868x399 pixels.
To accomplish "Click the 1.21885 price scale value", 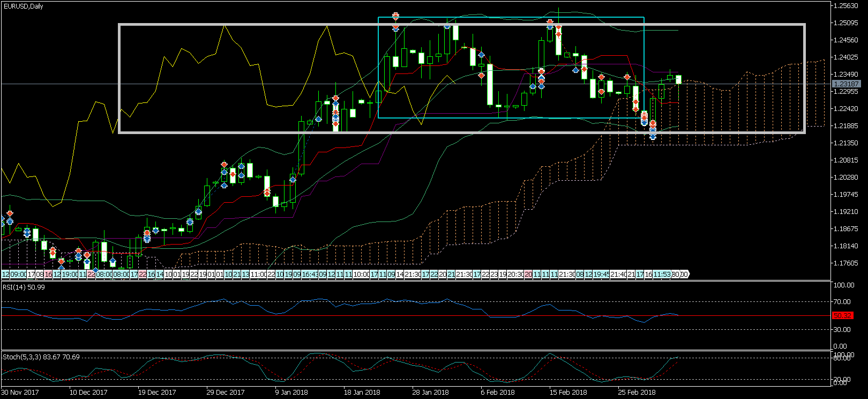I will coord(847,126).
